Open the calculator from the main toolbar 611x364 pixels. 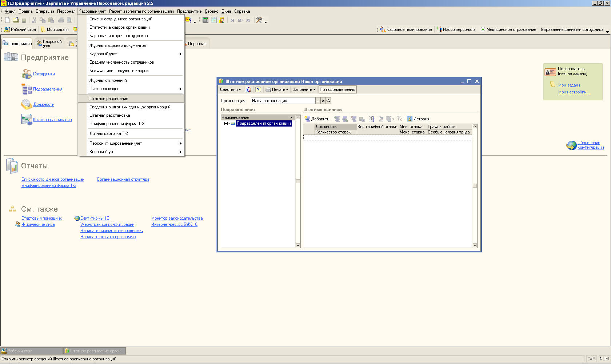point(205,20)
